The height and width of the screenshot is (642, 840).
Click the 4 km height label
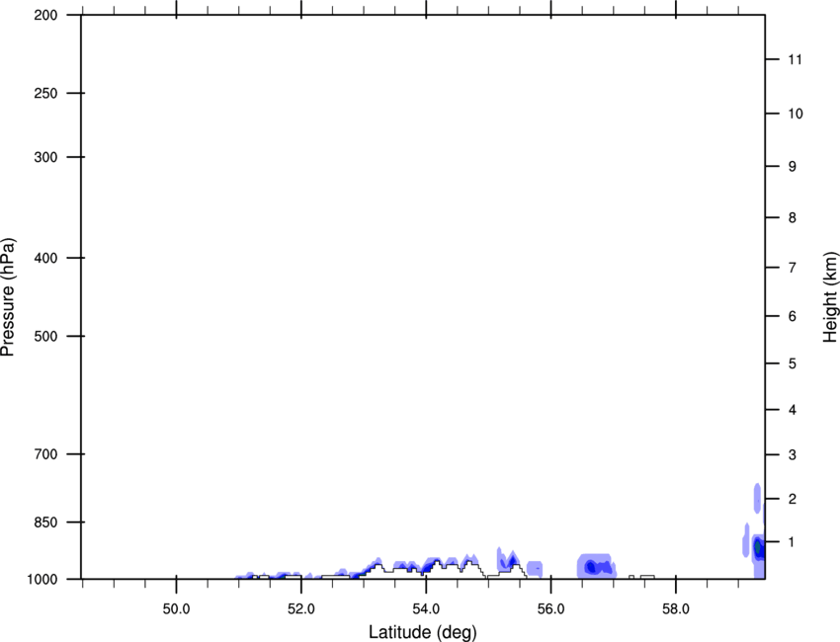(793, 410)
